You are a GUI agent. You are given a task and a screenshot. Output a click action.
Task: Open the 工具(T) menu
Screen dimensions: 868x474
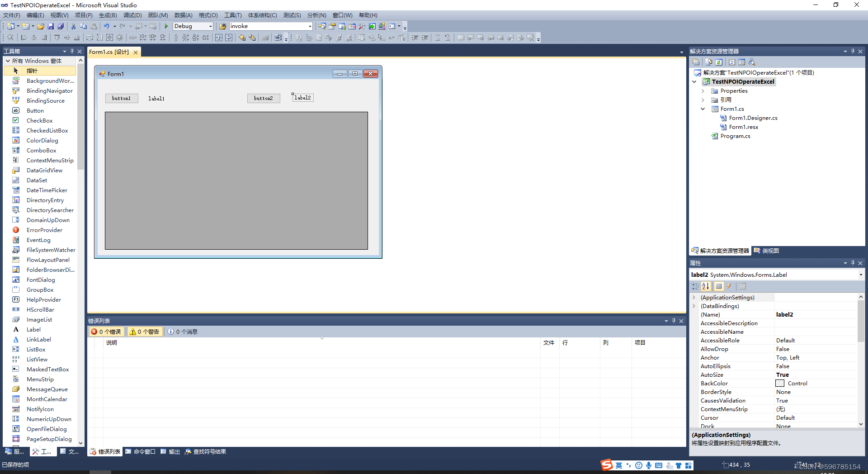(233, 15)
